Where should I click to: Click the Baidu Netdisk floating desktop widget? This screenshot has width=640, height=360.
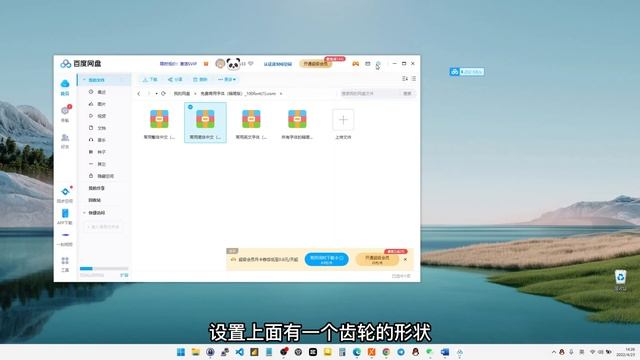point(467,72)
